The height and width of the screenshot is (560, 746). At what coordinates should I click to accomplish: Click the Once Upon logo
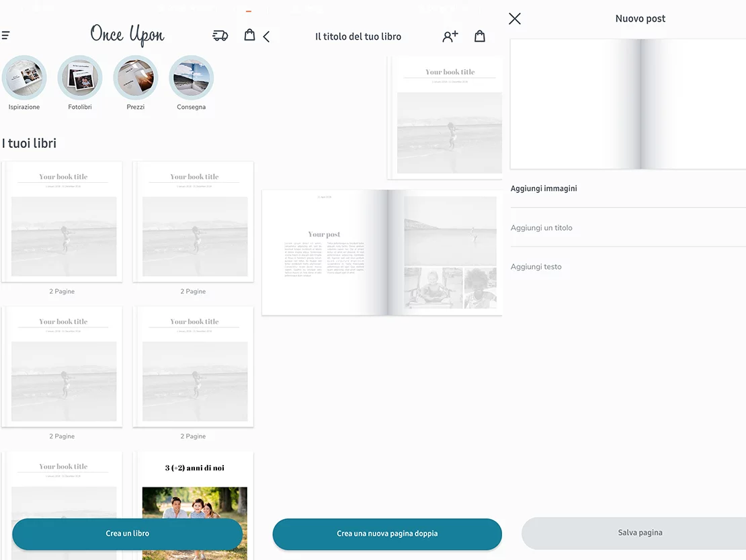128,35
